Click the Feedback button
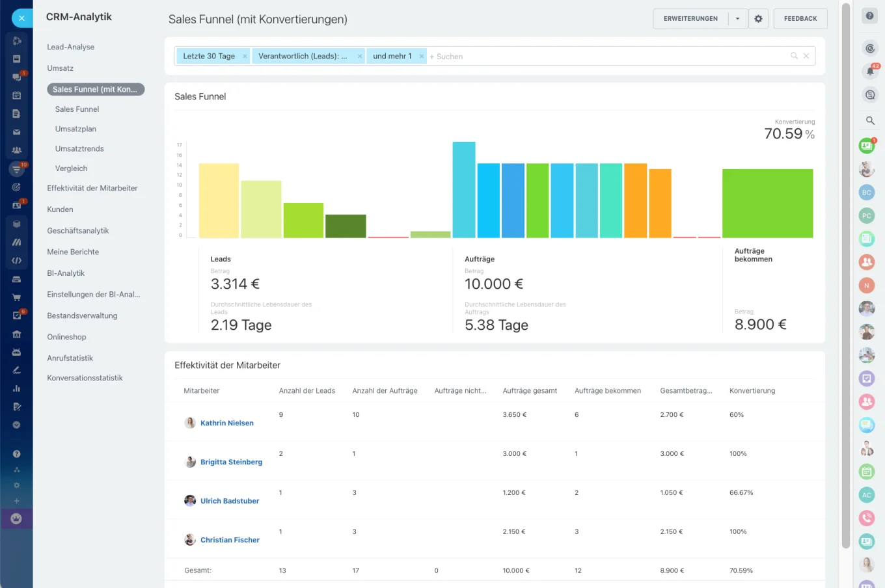Image resolution: width=885 pixels, height=588 pixels. pyautogui.click(x=800, y=19)
